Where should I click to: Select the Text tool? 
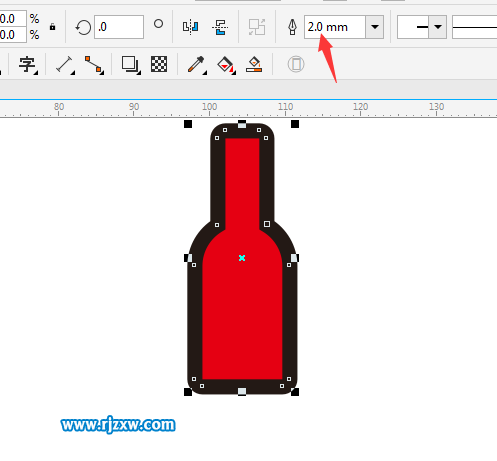[x=27, y=64]
